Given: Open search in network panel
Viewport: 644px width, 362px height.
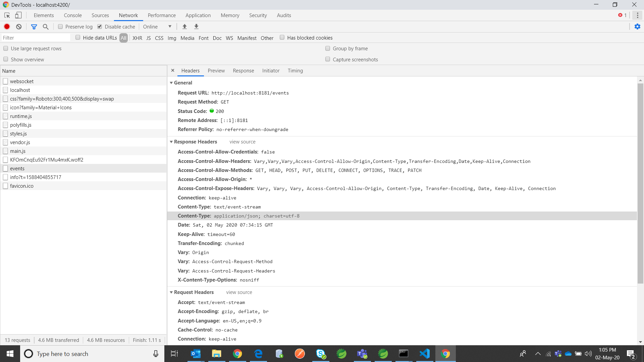Looking at the screenshot, I should click(x=46, y=26).
